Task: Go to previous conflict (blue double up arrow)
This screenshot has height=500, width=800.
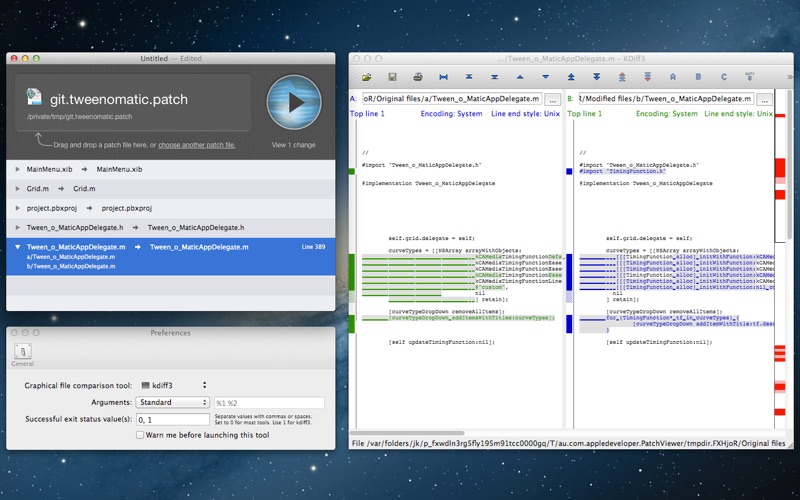Action: (x=571, y=77)
